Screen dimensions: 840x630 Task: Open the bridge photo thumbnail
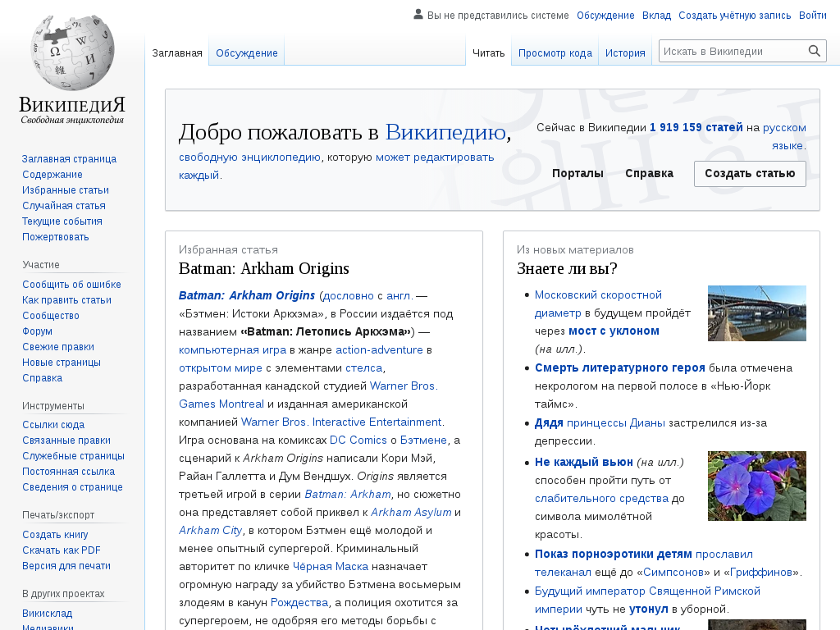click(756, 313)
